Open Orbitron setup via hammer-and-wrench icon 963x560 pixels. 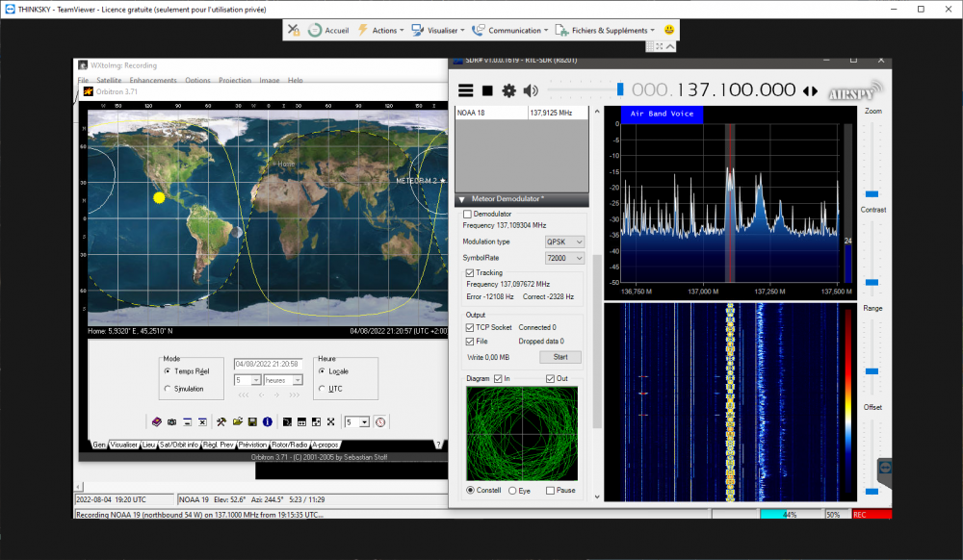(x=221, y=422)
